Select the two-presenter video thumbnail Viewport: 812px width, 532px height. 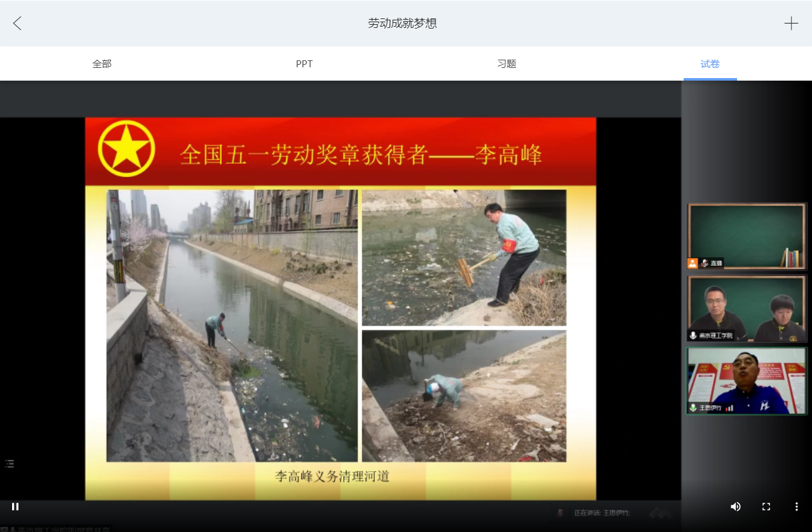pyautogui.click(x=747, y=307)
